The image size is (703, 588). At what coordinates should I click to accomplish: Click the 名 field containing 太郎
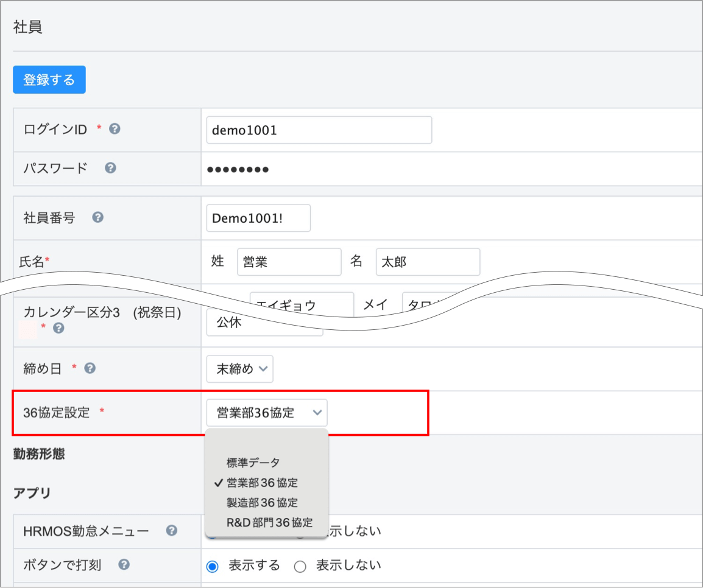[x=428, y=262]
